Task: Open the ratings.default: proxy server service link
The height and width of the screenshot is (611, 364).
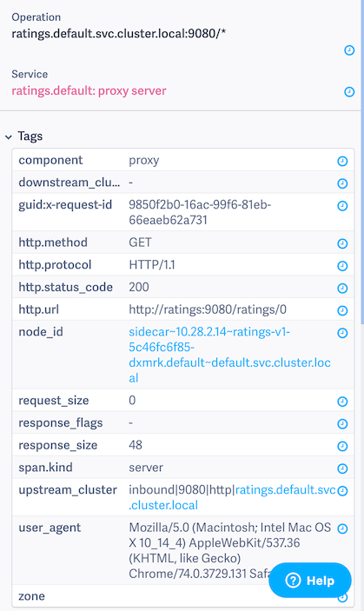Action: [x=89, y=90]
